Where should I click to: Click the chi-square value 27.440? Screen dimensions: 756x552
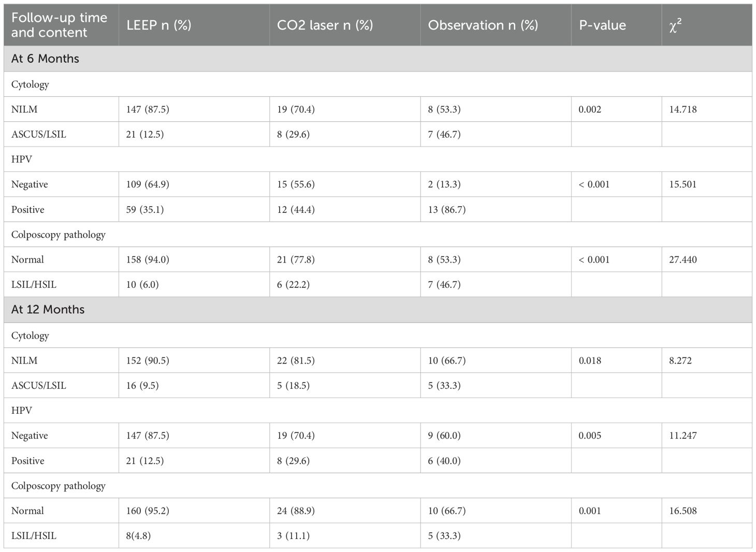683,259
